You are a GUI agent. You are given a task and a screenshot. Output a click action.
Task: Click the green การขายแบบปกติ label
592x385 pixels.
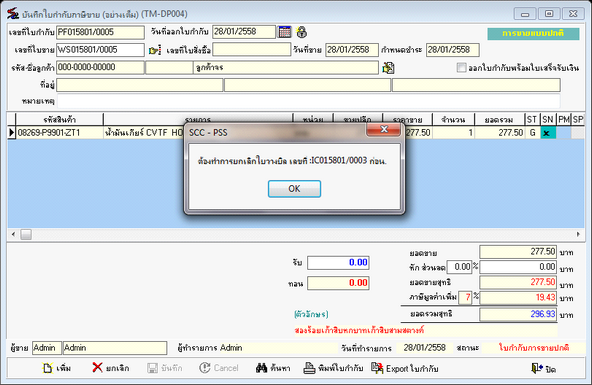click(x=533, y=34)
